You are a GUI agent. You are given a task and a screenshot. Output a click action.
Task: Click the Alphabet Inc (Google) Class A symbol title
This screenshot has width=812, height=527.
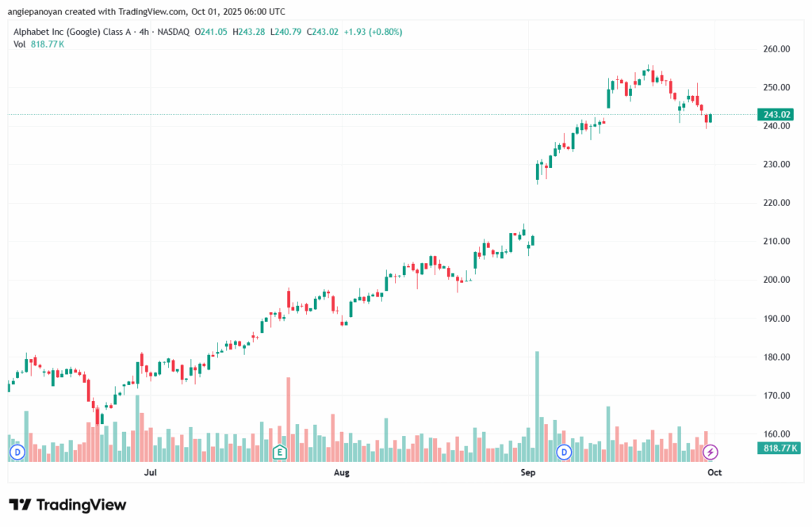pyautogui.click(x=78, y=32)
